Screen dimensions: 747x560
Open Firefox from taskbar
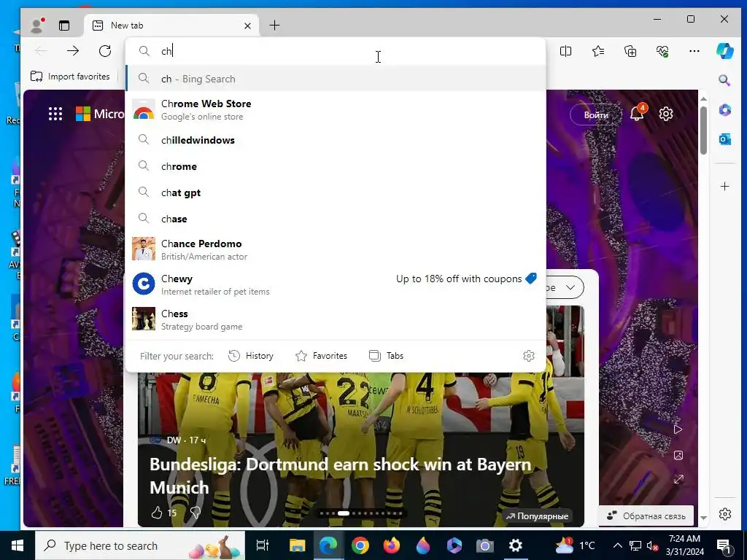(x=391, y=545)
